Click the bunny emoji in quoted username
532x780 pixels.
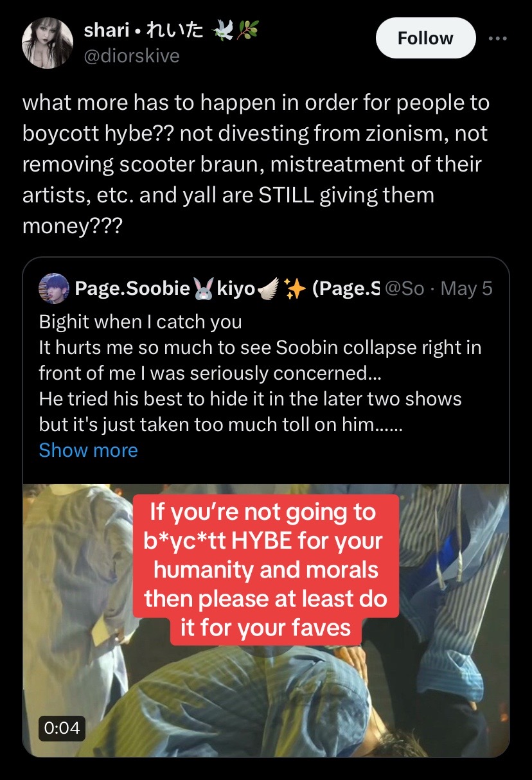[x=203, y=289]
